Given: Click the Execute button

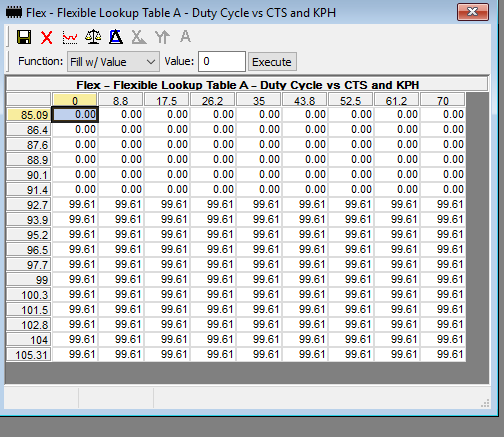Looking at the screenshot, I should [272, 62].
